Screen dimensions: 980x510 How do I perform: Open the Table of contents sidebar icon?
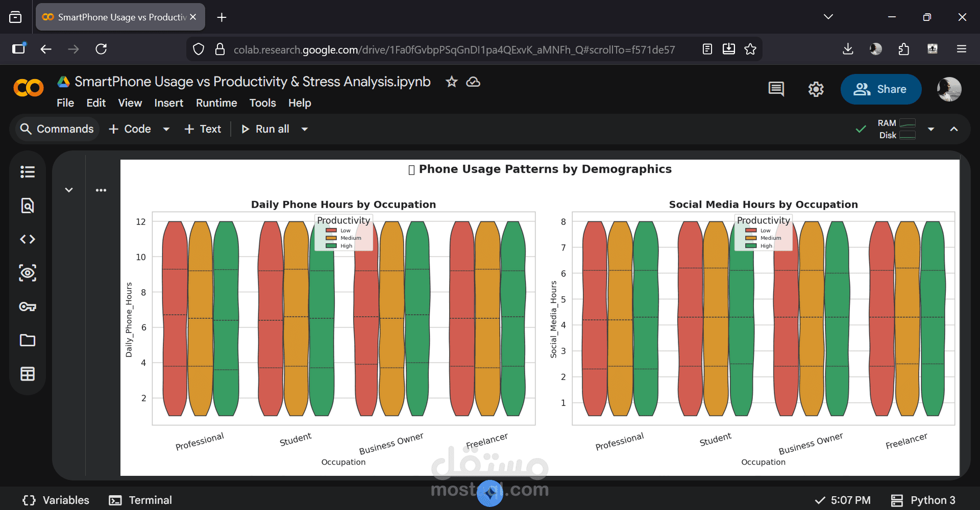(x=28, y=172)
